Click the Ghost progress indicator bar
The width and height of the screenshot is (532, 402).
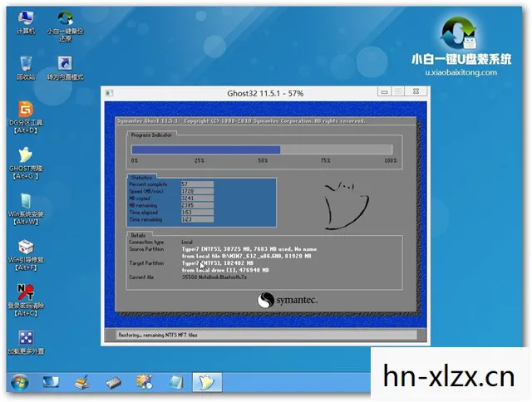coord(262,150)
